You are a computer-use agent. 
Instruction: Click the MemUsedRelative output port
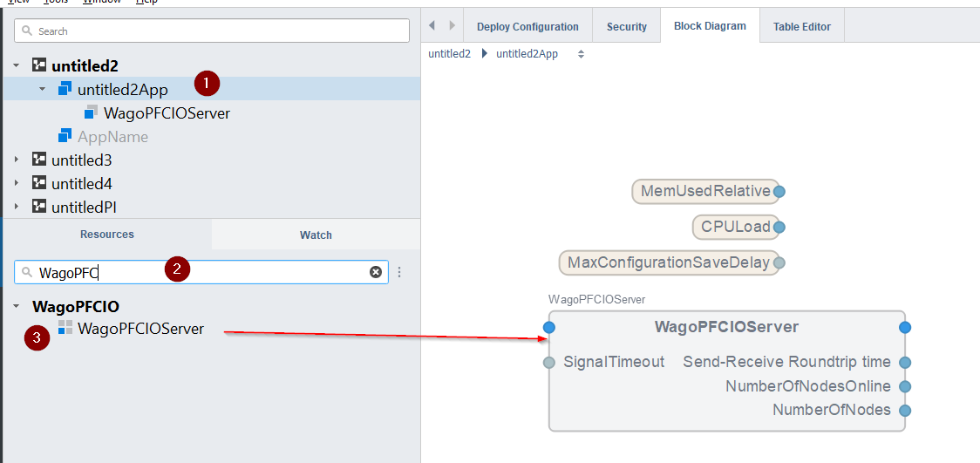click(x=779, y=191)
